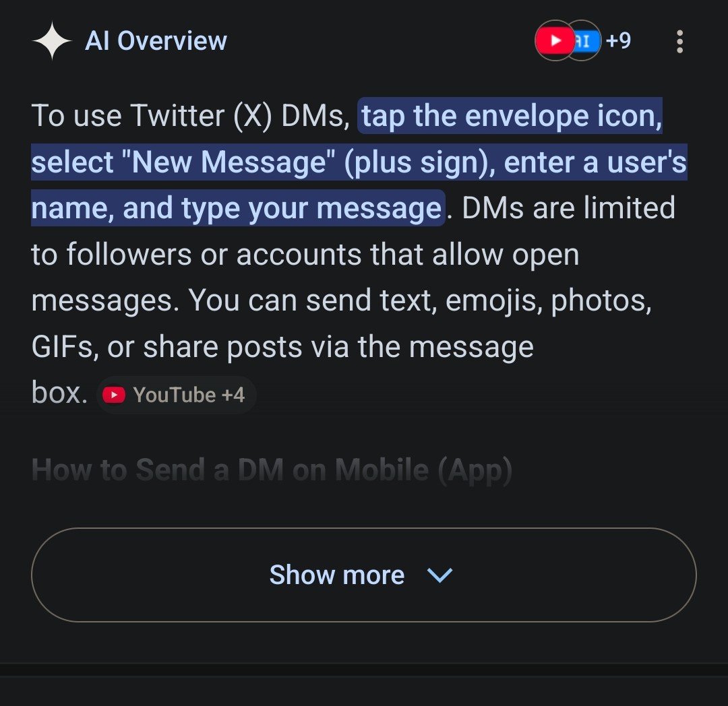Open the red YouTube source icon at top
The width and height of the screenshot is (728, 706).
click(554, 40)
